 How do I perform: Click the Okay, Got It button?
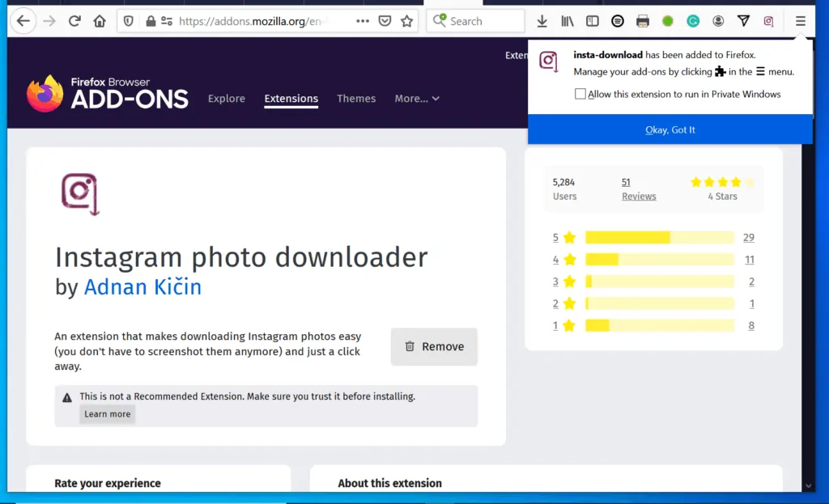click(670, 129)
